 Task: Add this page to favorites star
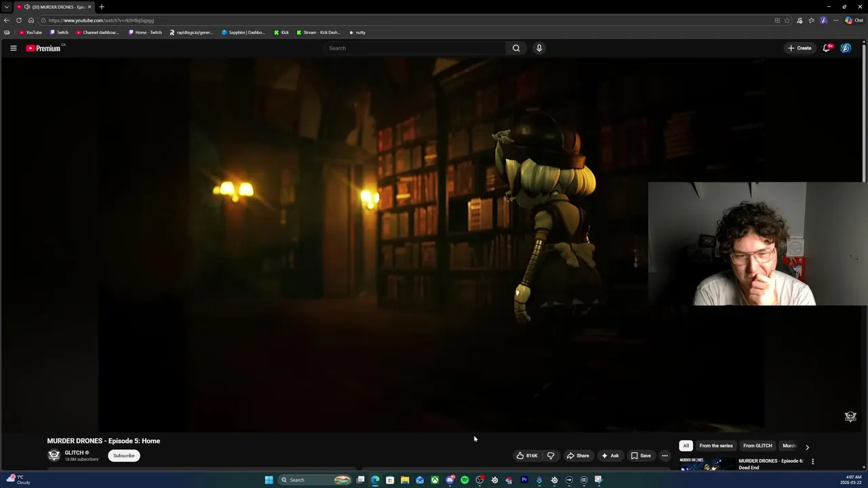[x=787, y=20]
